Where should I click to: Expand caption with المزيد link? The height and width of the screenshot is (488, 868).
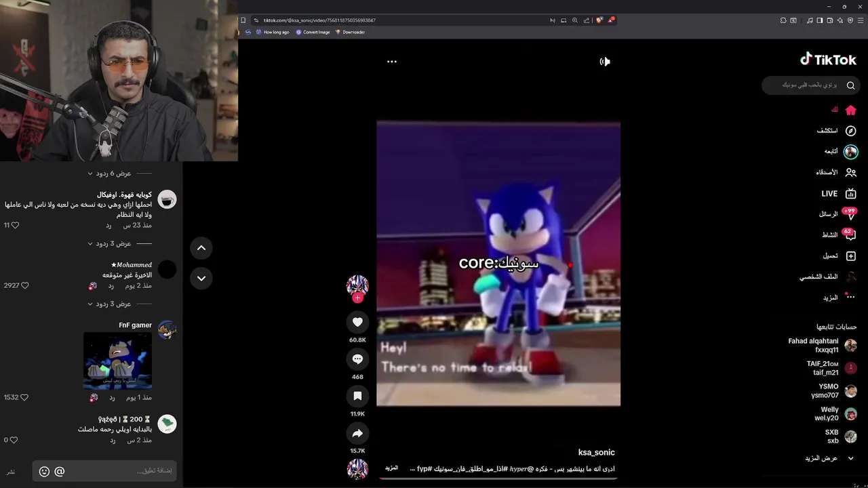(x=392, y=468)
